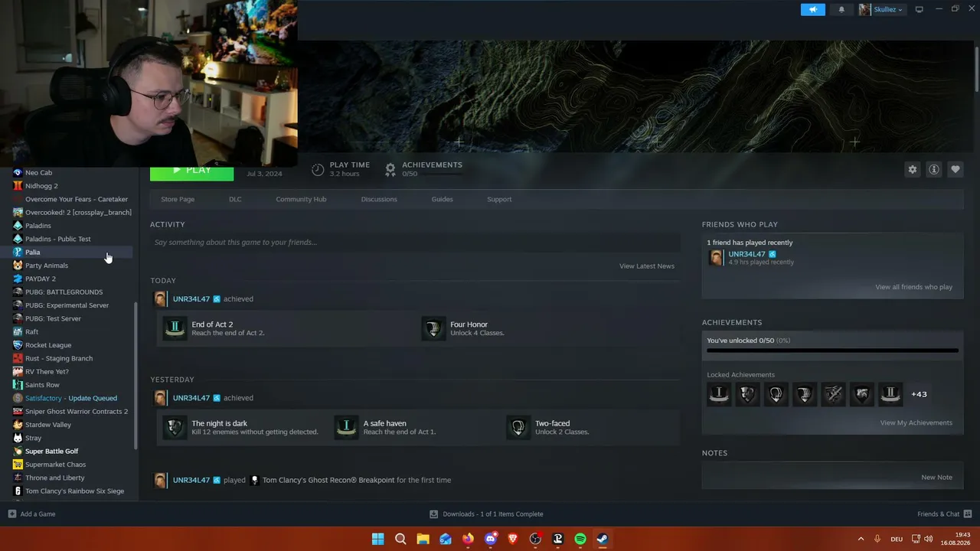Open Downloads status at the bottom
This screenshot has width=980, height=551.
click(486, 514)
